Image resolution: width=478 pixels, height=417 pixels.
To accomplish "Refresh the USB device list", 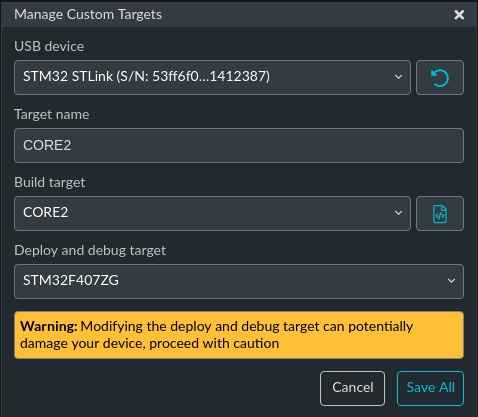I will [440, 78].
